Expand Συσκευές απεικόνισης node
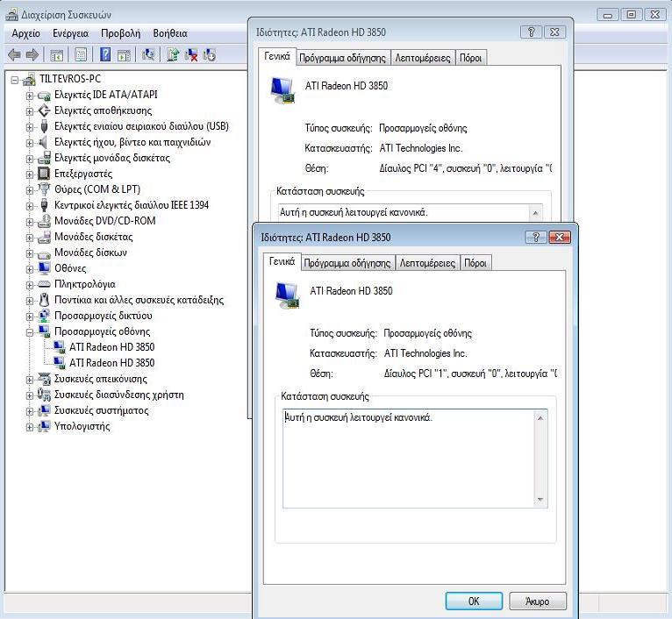The width and height of the screenshot is (672, 619). click(x=30, y=380)
